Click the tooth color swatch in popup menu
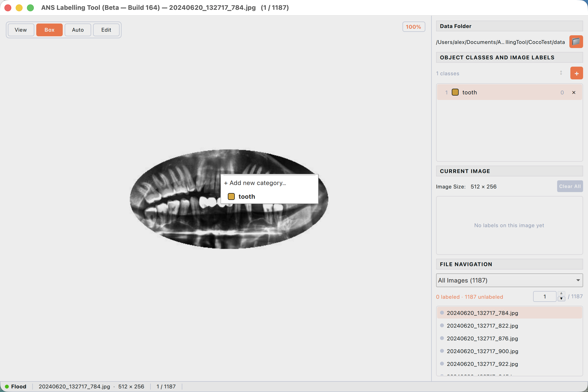588x392 pixels. 231,196
